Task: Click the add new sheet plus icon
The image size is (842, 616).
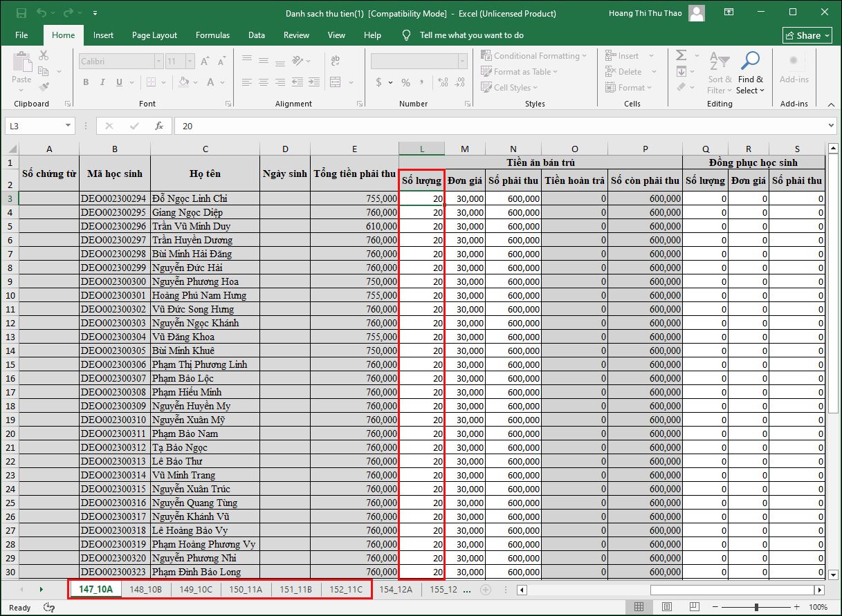Action: [486, 590]
